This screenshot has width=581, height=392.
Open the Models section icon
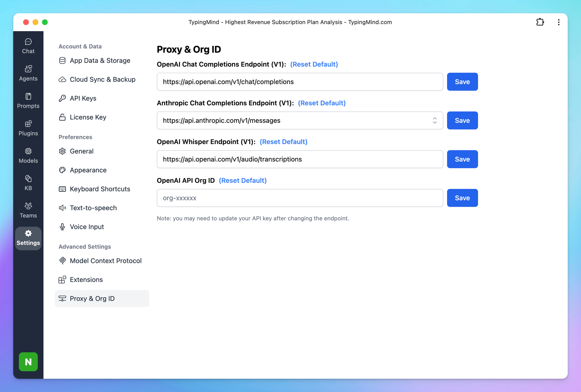tap(28, 155)
